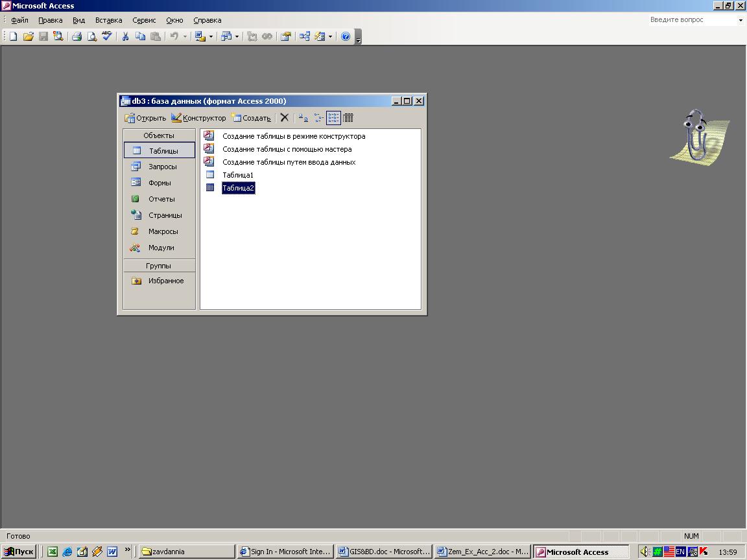The height and width of the screenshot is (560, 747).
Task: Click the Cut scissors icon
Action: point(125,36)
